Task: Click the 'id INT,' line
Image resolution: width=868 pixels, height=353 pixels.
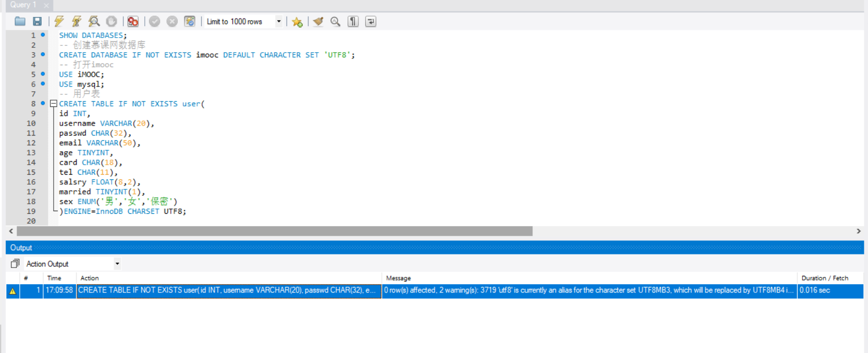Action: tap(75, 114)
